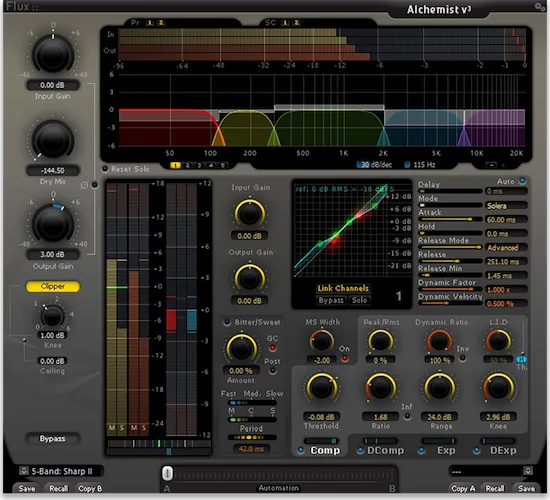Open the 5-Band: Sharp II preset name field

click(66, 471)
